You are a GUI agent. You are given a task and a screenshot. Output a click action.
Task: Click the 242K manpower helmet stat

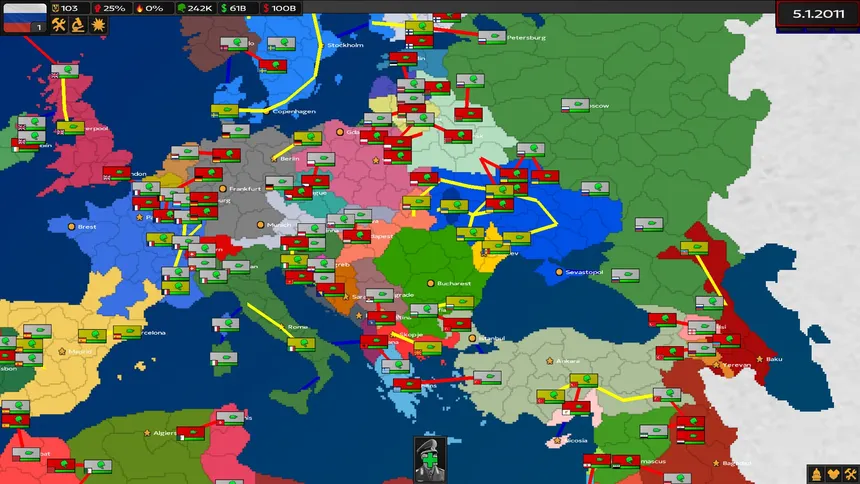tap(195, 8)
